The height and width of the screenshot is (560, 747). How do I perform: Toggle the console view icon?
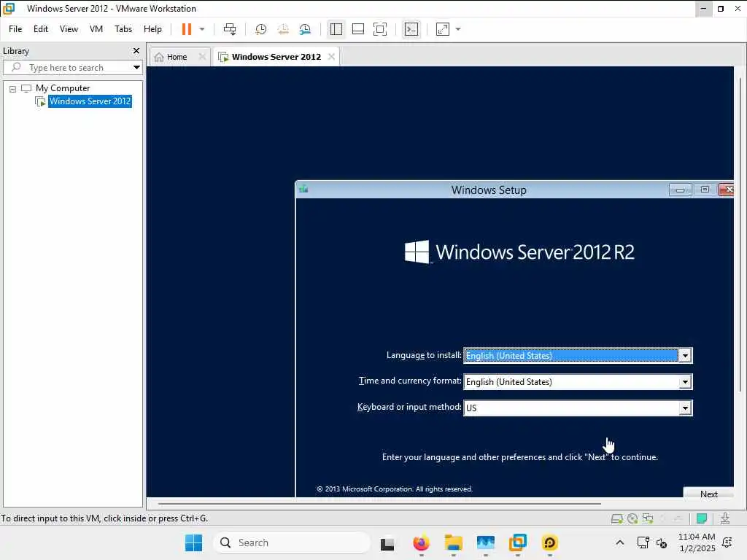(x=411, y=29)
